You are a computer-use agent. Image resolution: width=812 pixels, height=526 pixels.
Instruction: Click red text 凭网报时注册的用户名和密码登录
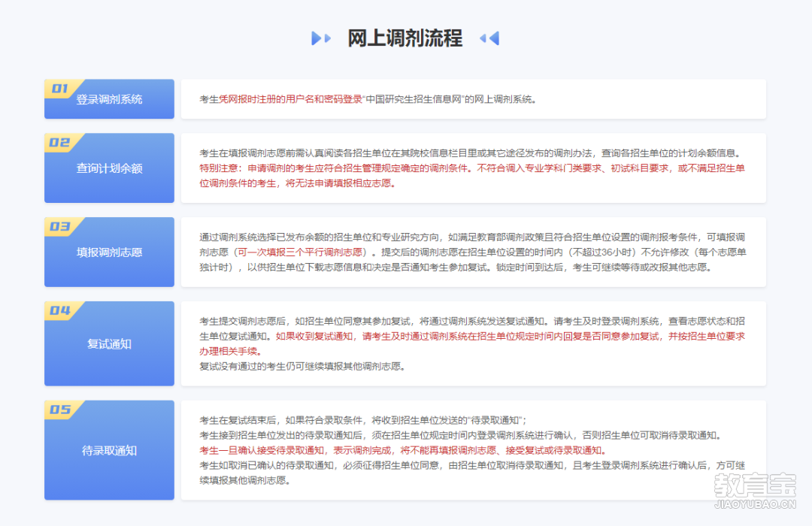pos(290,99)
